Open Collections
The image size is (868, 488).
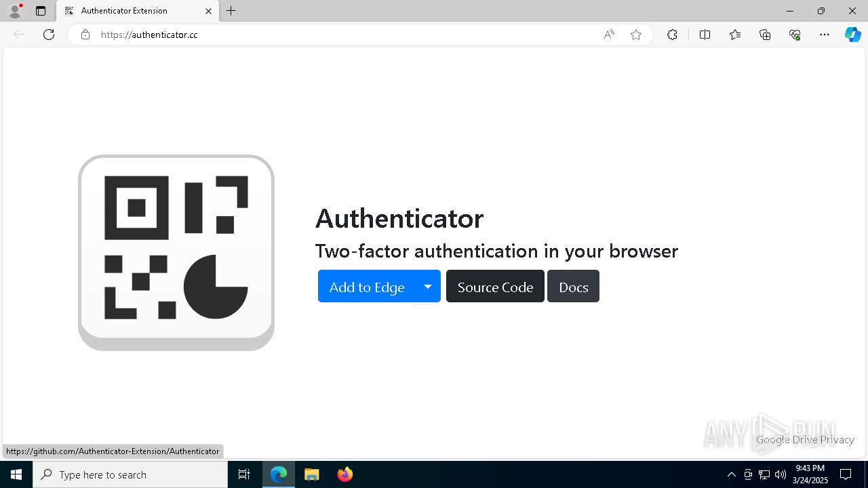coord(765,35)
